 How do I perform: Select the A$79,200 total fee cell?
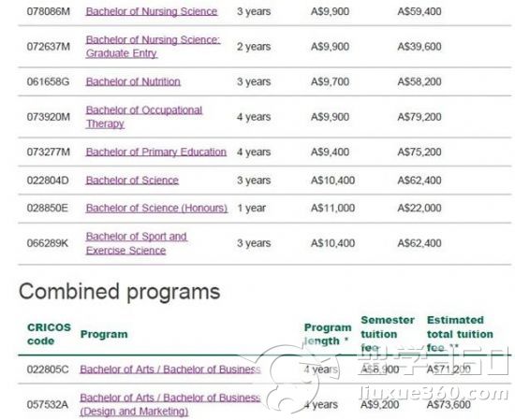[419, 117]
